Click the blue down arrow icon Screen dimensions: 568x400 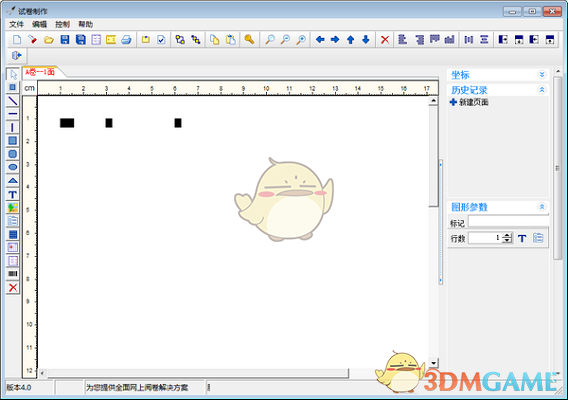(366, 39)
